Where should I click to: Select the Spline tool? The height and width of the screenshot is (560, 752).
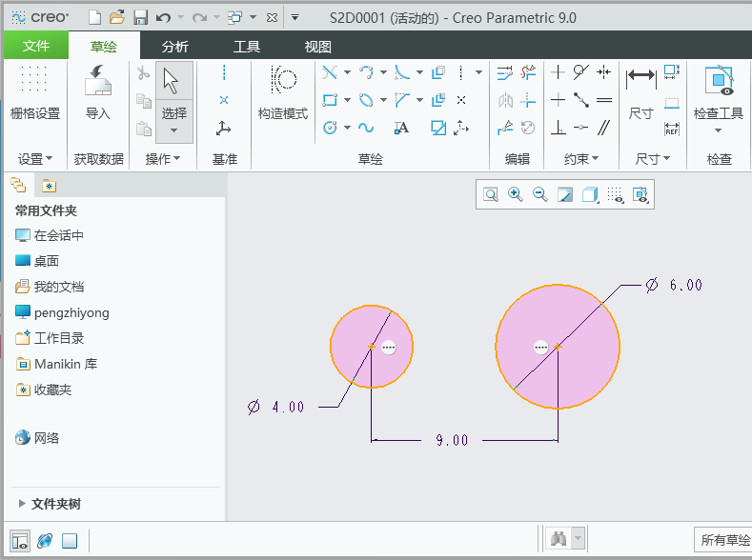click(366, 128)
